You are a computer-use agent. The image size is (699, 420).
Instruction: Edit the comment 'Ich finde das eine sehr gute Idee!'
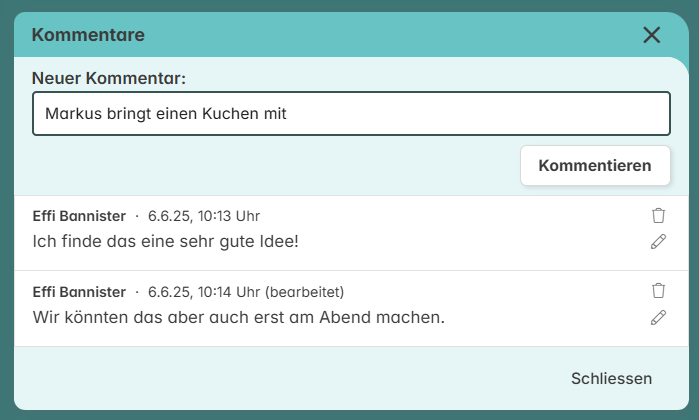click(658, 242)
